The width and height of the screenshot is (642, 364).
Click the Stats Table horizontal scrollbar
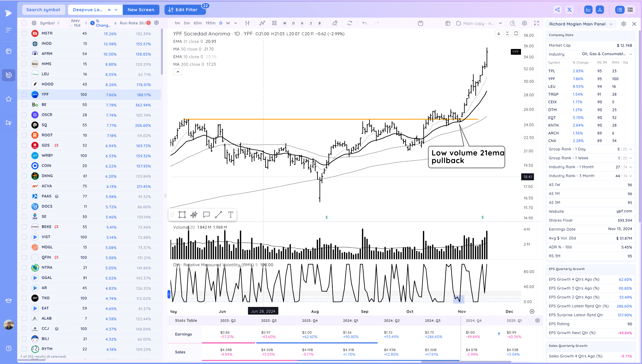[466, 362]
